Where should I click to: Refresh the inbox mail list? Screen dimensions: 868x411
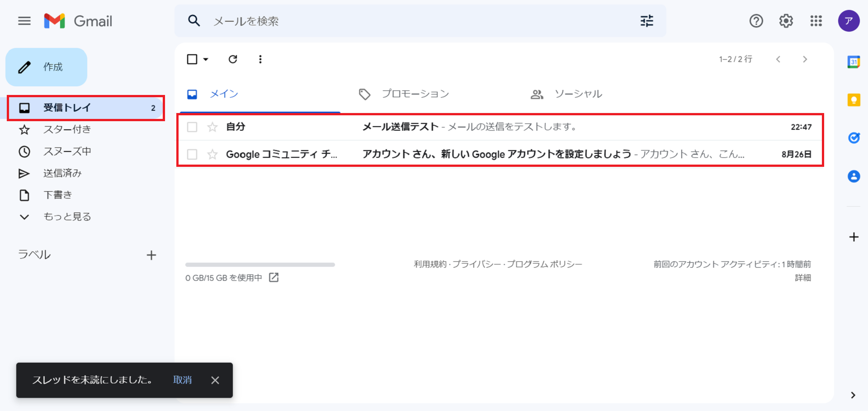pyautogui.click(x=233, y=59)
